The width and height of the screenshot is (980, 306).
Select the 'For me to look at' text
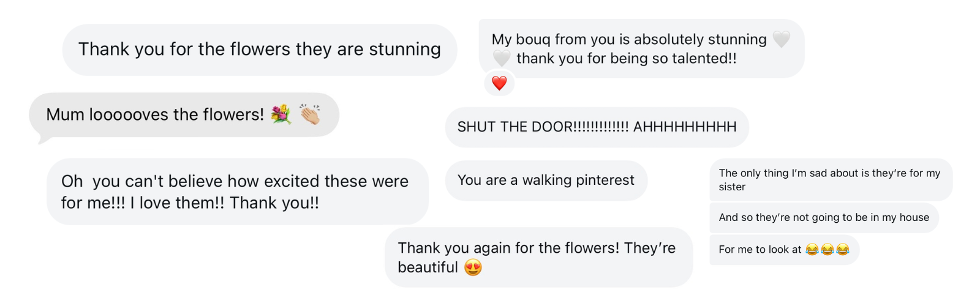[x=759, y=250]
